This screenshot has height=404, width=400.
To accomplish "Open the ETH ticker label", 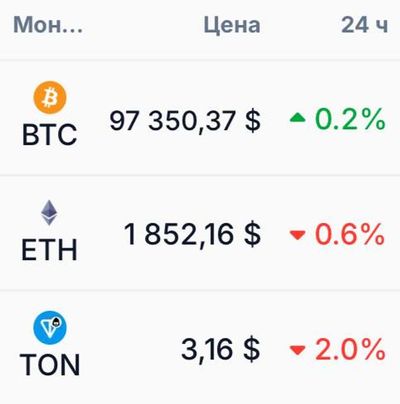I will pos(49,250).
